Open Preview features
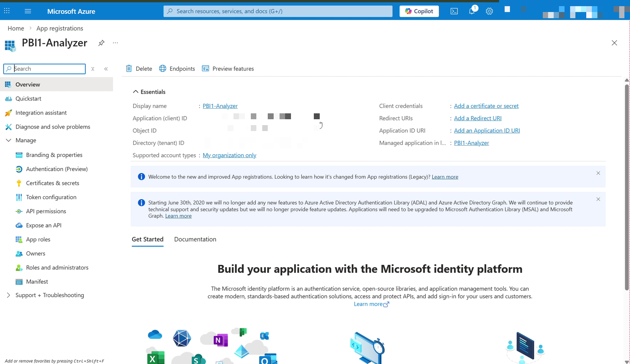 click(228, 68)
